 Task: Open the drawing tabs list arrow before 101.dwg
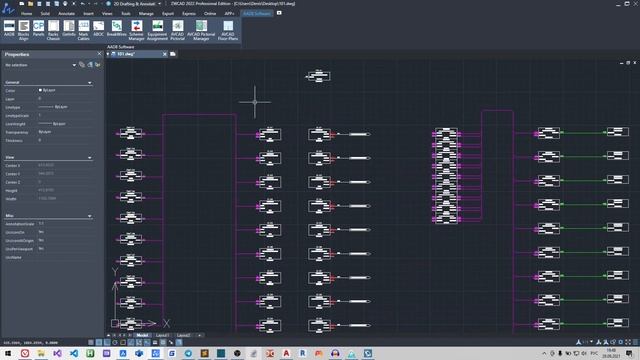(x=108, y=54)
